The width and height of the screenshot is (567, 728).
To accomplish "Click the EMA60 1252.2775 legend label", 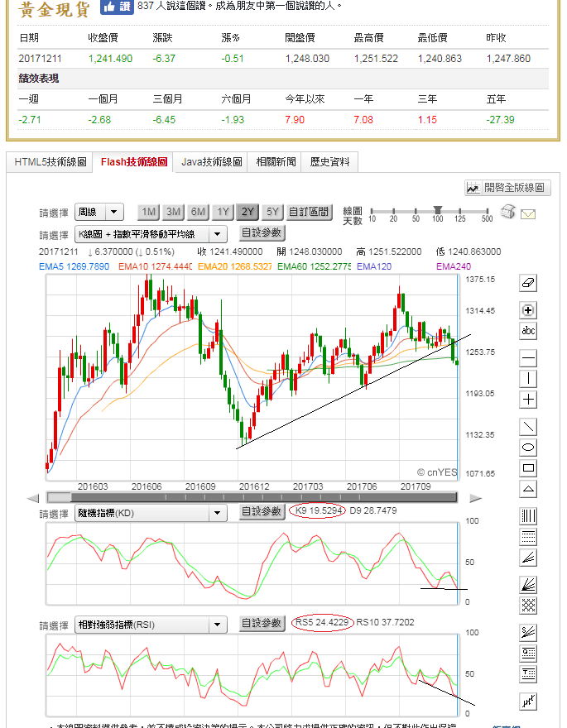I will coord(314,266).
